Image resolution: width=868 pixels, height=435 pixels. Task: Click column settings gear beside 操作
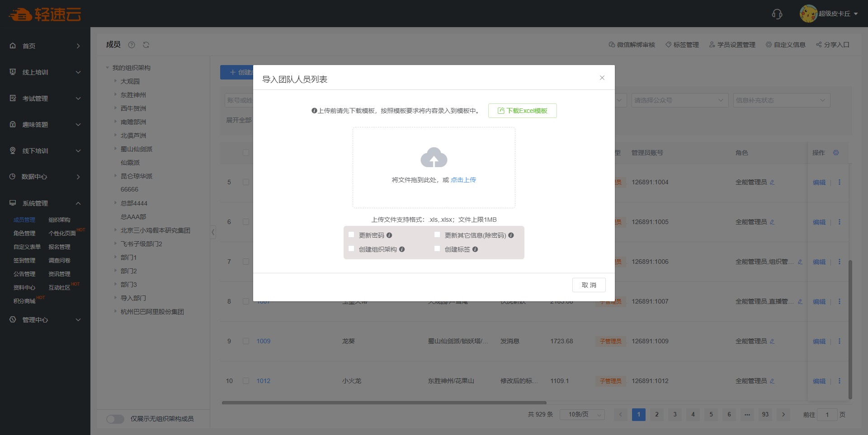[x=836, y=153]
